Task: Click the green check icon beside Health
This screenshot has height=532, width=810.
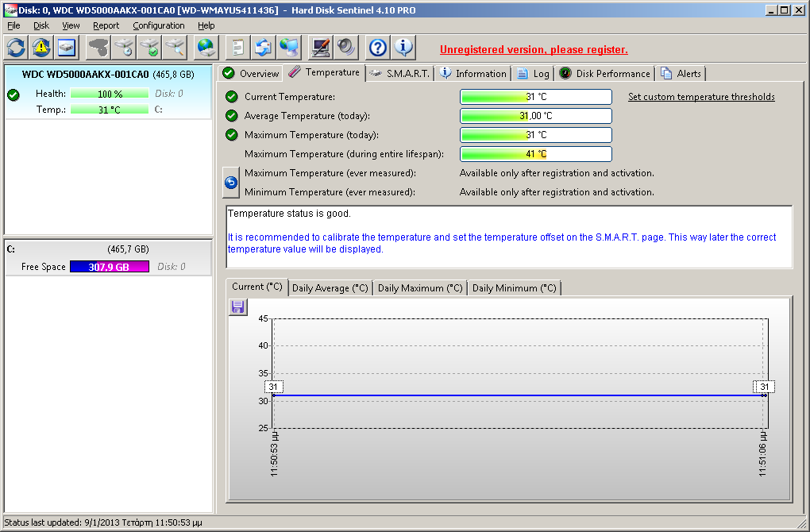Action: pos(13,94)
